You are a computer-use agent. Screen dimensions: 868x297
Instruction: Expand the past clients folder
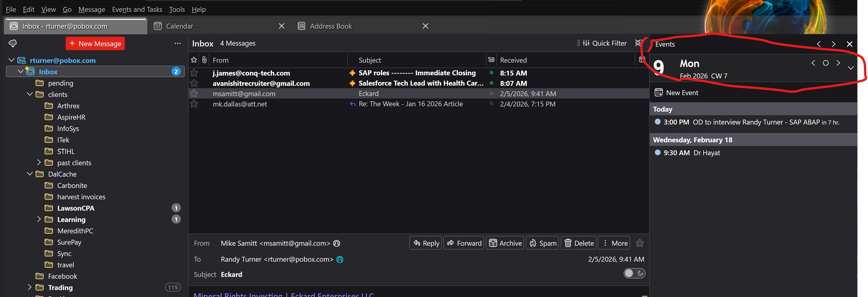click(x=39, y=163)
